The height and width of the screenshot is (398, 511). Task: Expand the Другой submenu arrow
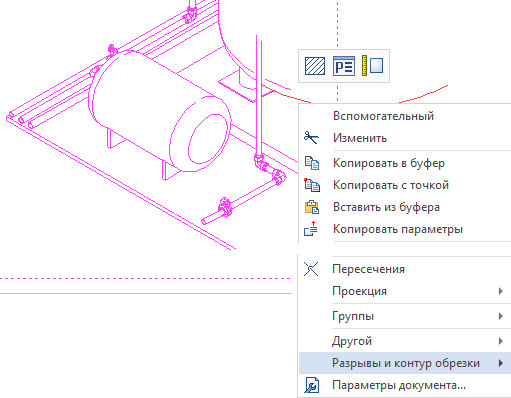pyautogui.click(x=500, y=341)
